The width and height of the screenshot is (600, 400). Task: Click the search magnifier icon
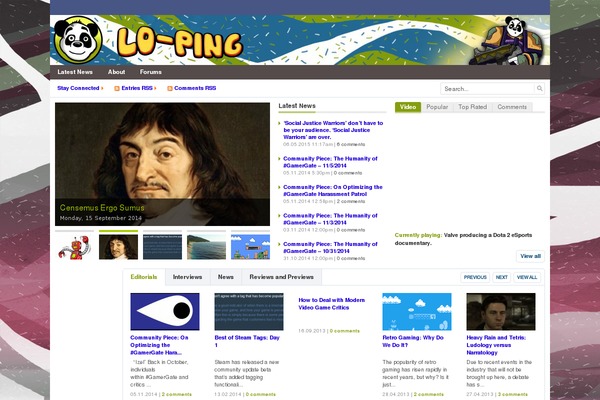click(x=540, y=88)
